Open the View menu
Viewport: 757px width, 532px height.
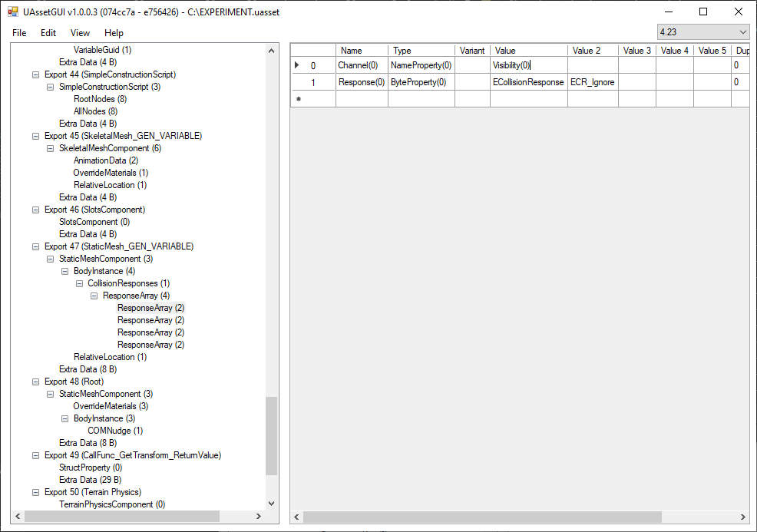pyautogui.click(x=80, y=33)
